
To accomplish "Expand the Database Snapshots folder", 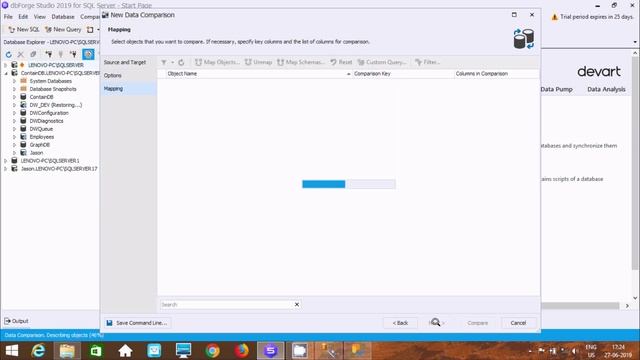I will pos(14,89).
